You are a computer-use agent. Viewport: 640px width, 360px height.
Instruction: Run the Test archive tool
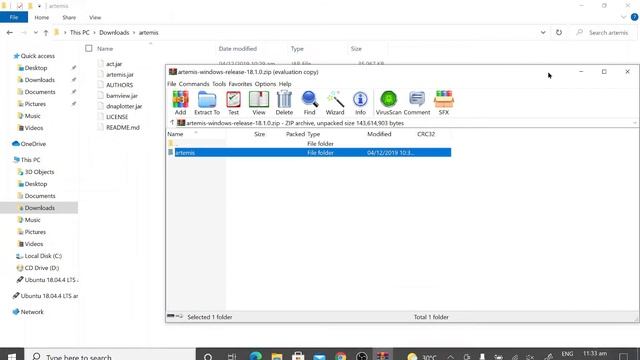[x=233, y=103]
